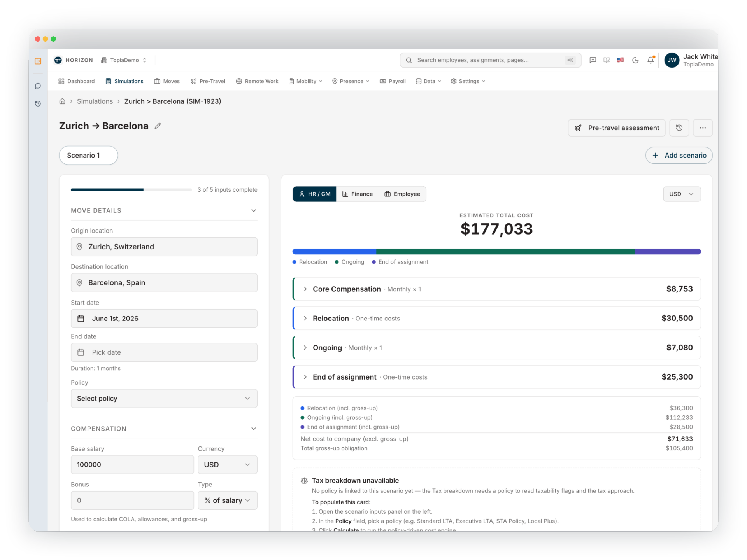Screen dimensions: 747x560
Task: Change language via the US flag icon
Action: pyautogui.click(x=621, y=60)
